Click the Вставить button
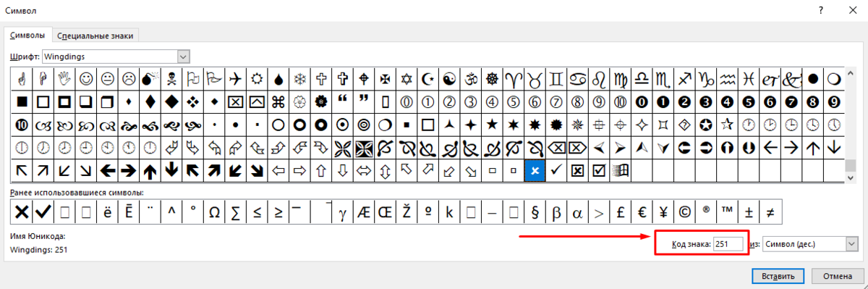This screenshot has height=289, width=868. (778, 276)
